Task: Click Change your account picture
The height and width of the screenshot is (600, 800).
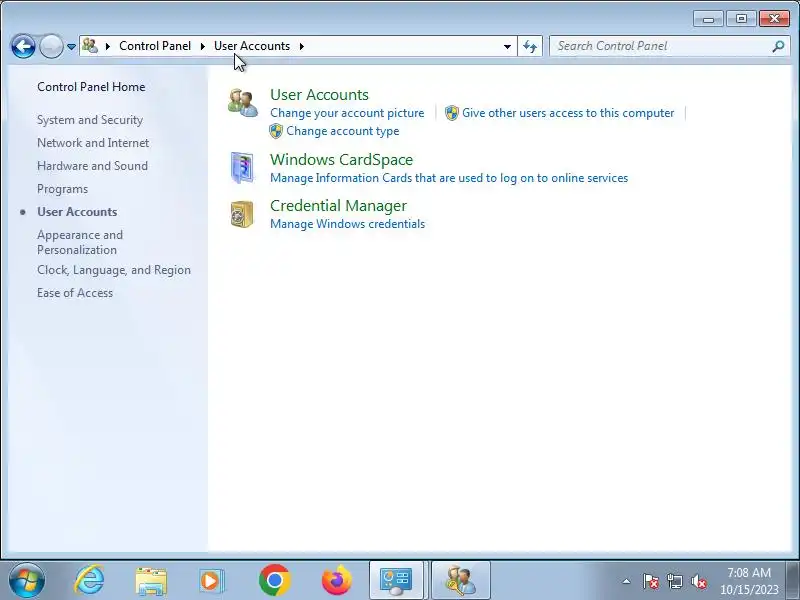Action: pos(347,113)
